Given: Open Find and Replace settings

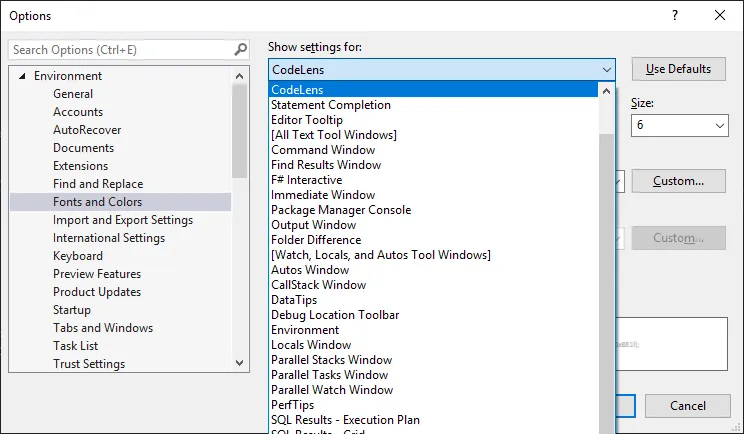Looking at the screenshot, I should coord(98,184).
